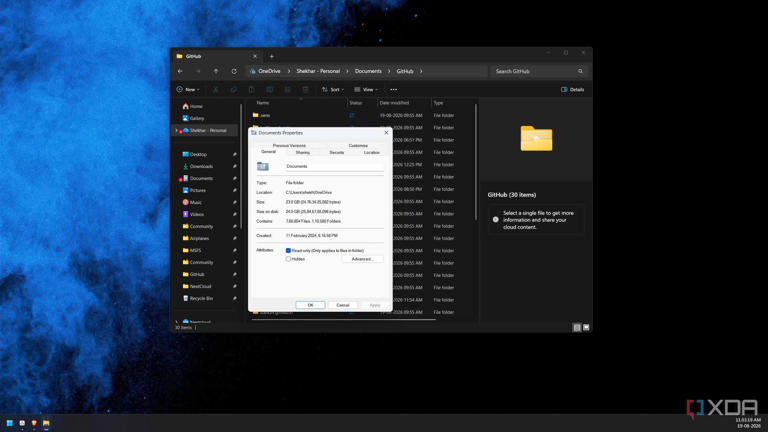This screenshot has width=768, height=432.
Task: Click the Rename icon in the toolbar
Action: pos(269,90)
